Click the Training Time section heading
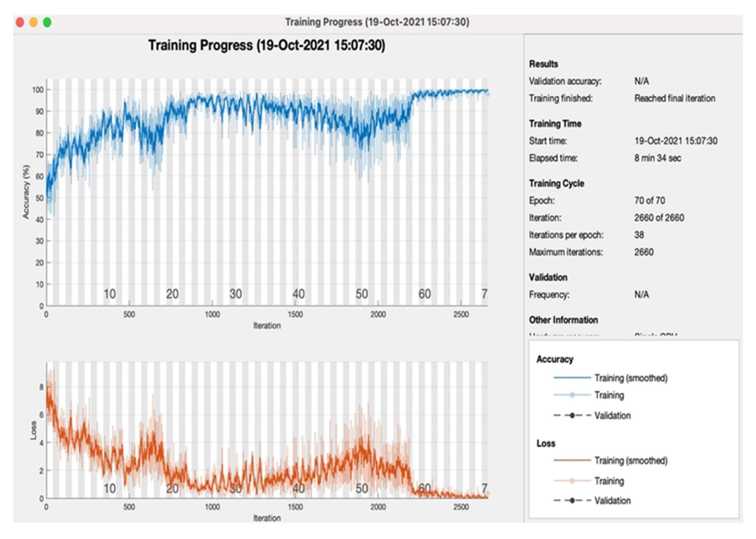Image resolution: width=756 pixels, height=539 pixels. pyautogui.click(x=555, y=124)
